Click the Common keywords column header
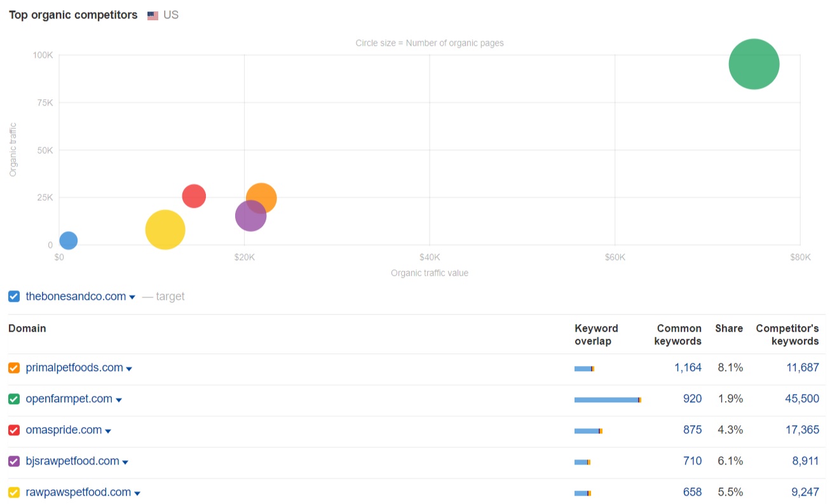837x504 pixels. point(679,334)
